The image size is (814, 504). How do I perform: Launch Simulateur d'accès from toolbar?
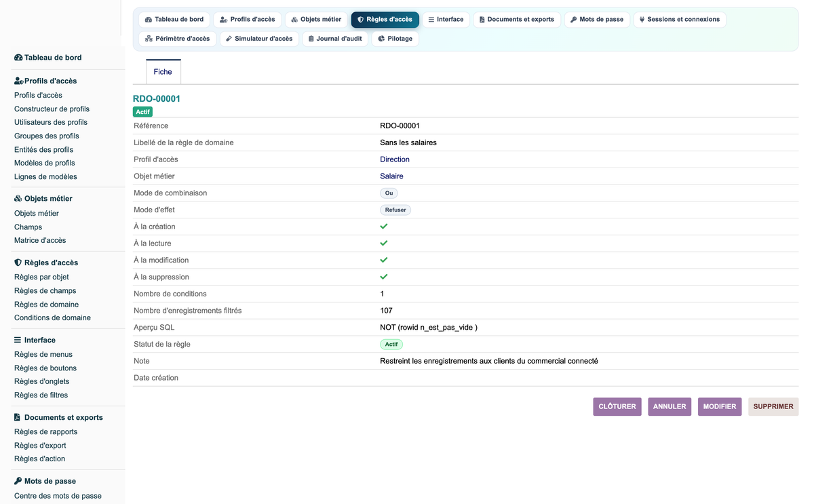click(x=259, y=39)
